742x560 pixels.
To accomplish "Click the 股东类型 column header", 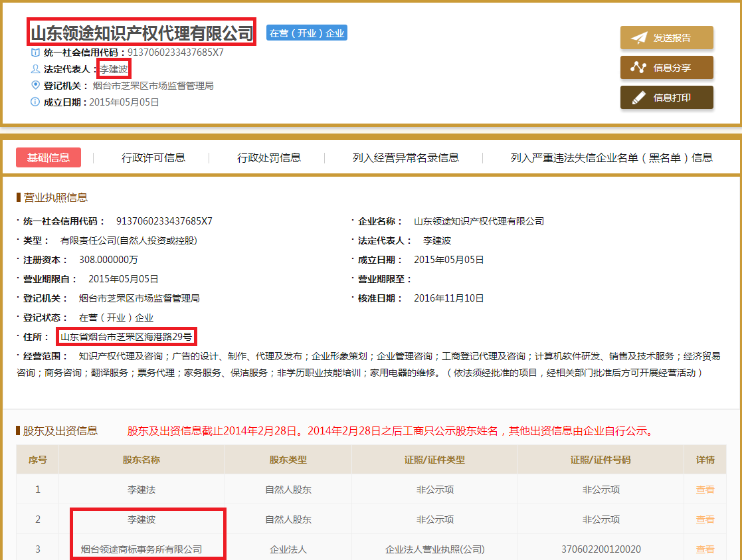I will click(288, 460).
